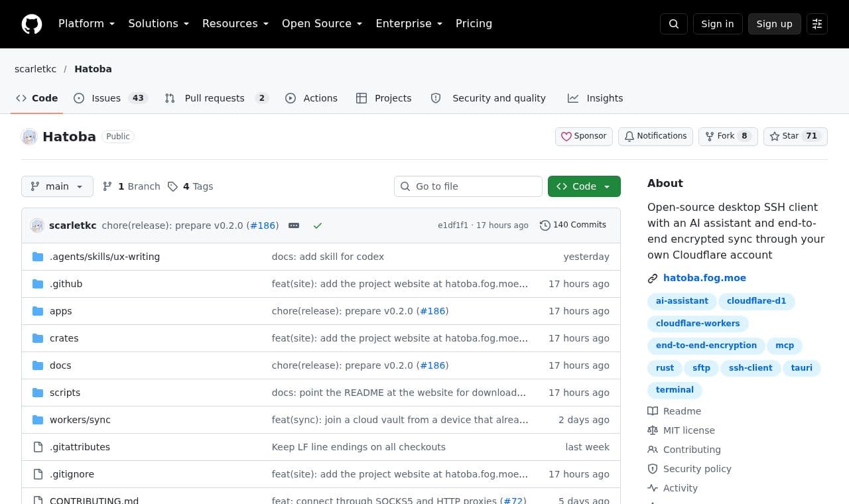
Task: Expand commit message ellipsis icon
Action: [x=294, y=225]
